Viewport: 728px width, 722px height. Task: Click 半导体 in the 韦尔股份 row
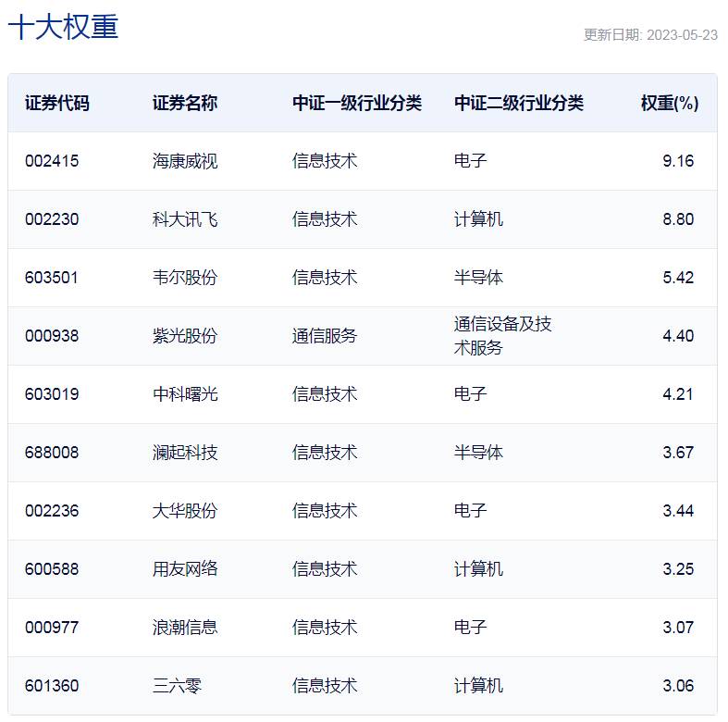pyautogui.click(x=478, y=278)
